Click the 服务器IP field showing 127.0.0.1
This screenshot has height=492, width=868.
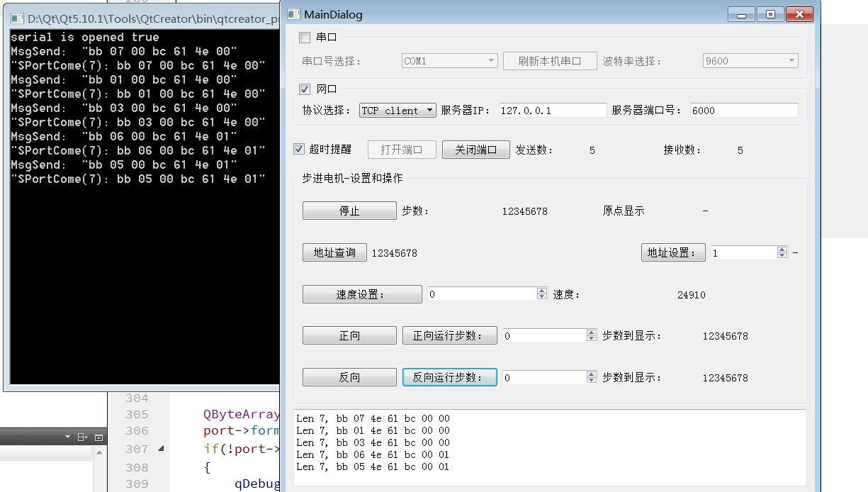[553, 111]
